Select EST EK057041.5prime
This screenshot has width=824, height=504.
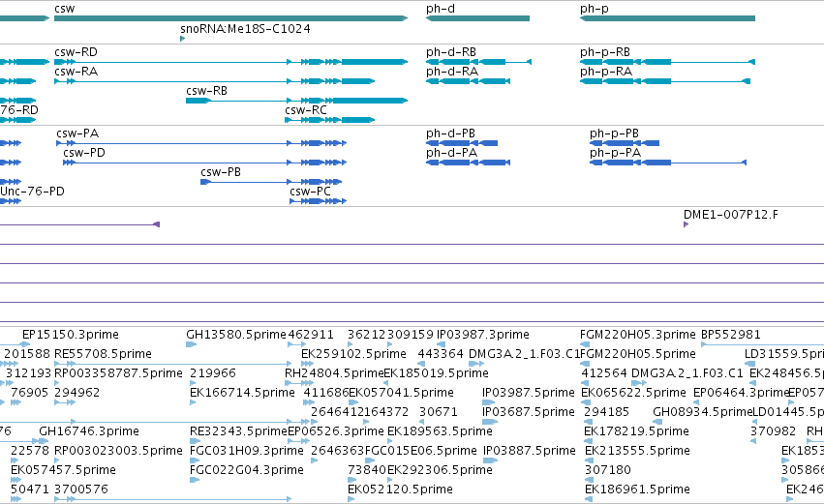point(402,393)
